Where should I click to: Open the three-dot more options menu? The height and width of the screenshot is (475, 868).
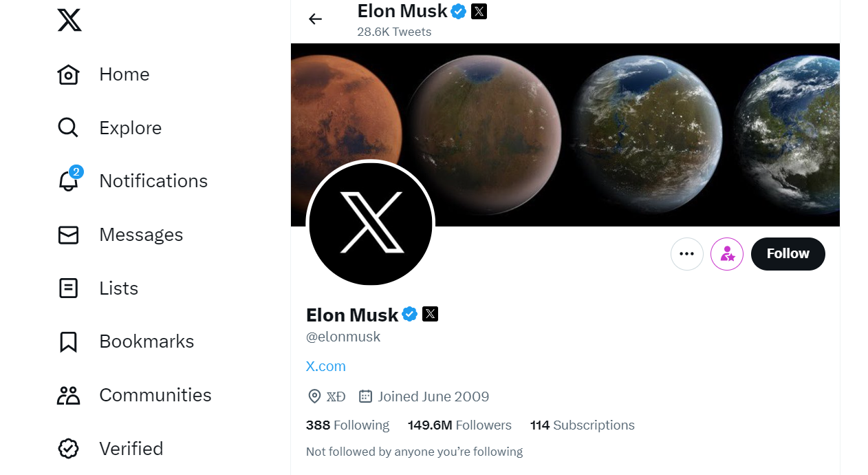tap(686, 254)
